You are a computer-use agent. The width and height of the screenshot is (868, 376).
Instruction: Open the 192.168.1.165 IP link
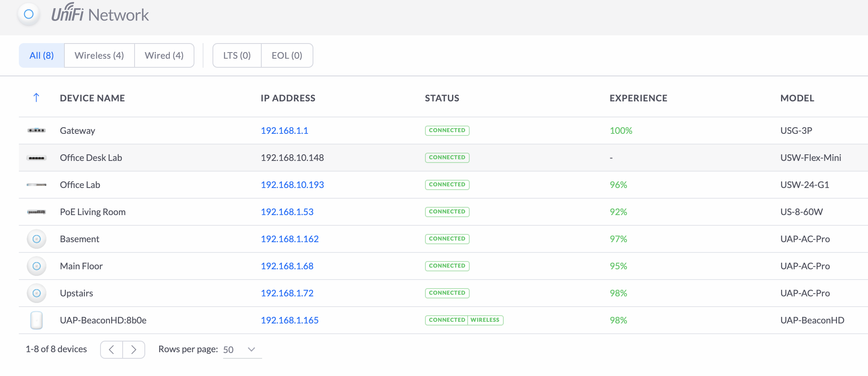[290, 320]
